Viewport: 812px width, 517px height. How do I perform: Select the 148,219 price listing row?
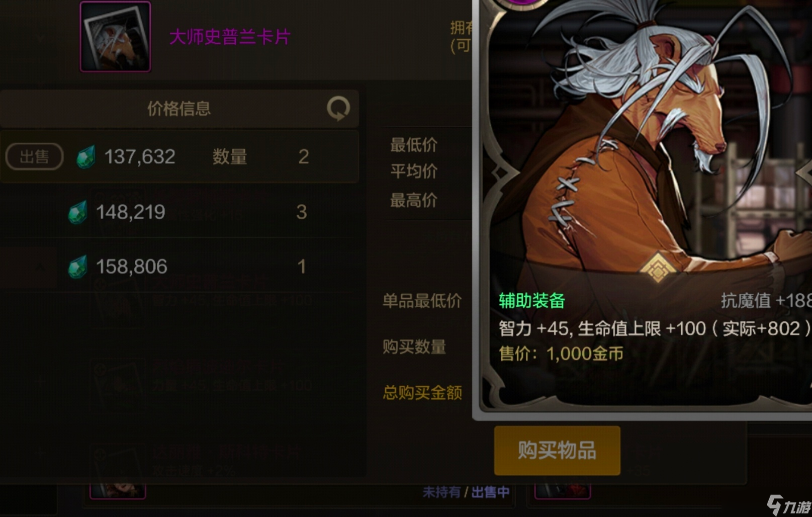click(x=179, y=212)
